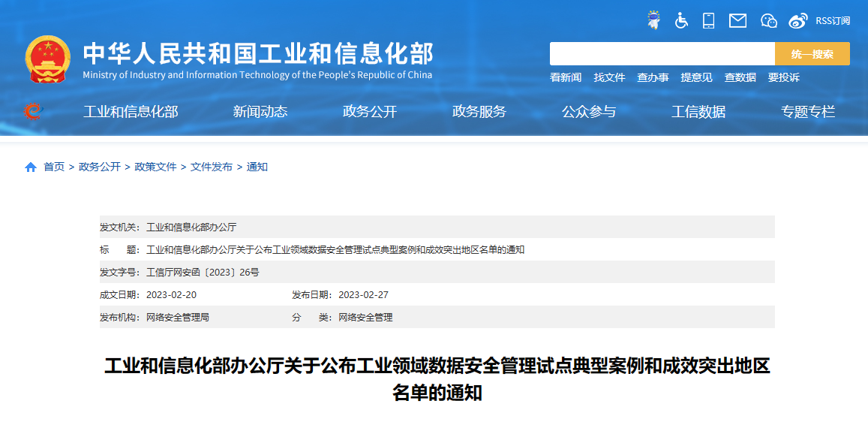This screenshot has width=868, height=446.
Task: Open the 要投诉 quick link
Action: [784, 77]
